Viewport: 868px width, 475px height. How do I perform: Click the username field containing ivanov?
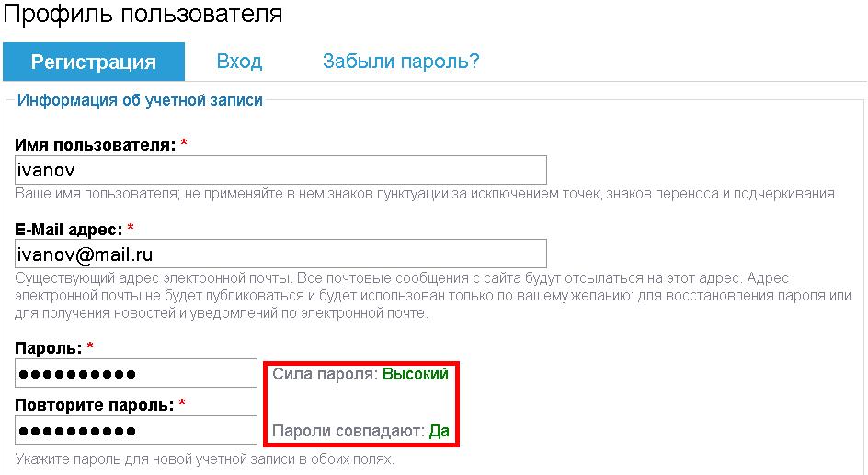coord(281,170)
